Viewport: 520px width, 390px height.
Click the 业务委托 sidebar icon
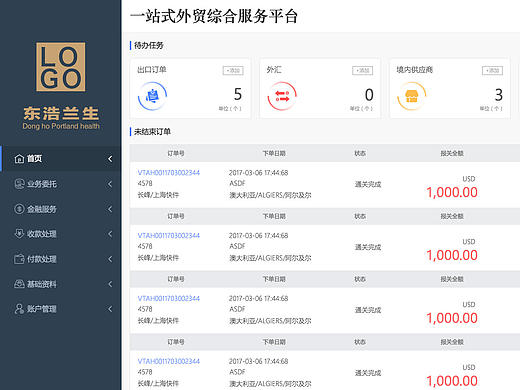click(x=19, y=184)
